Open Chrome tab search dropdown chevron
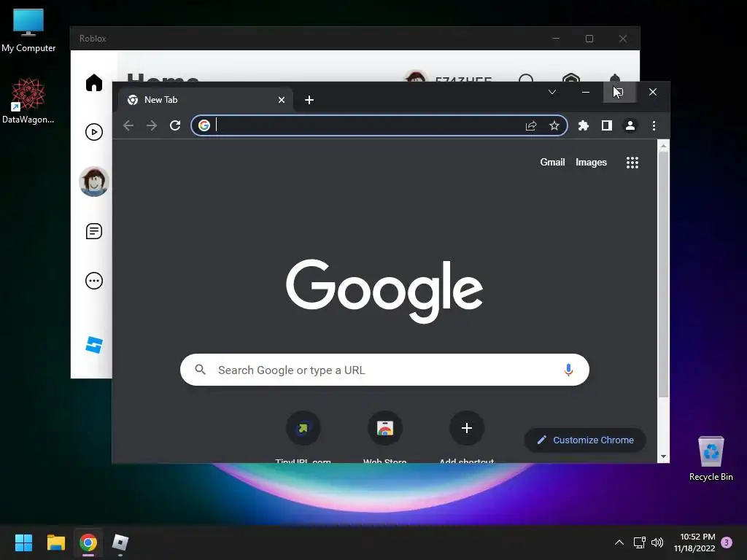 552,92
